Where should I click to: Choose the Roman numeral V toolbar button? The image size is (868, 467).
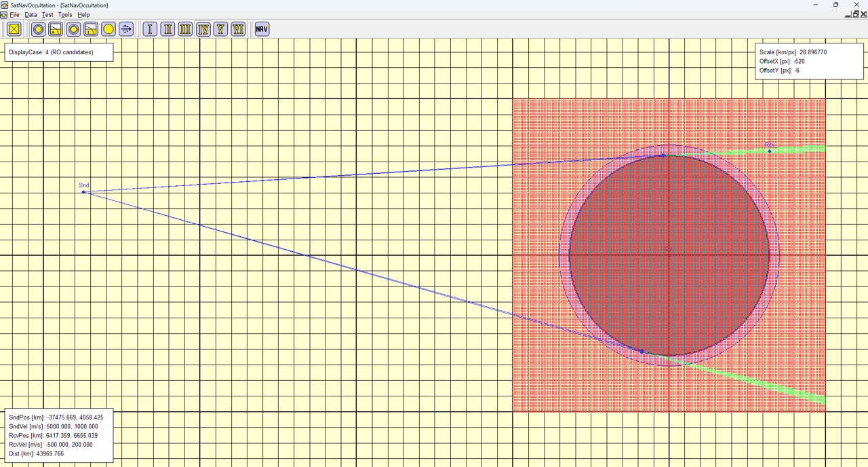pos(220,29)
